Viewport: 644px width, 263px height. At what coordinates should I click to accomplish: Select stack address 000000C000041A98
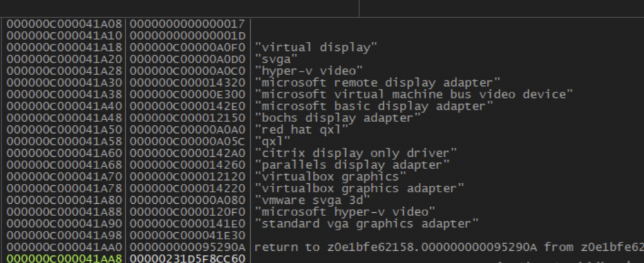[64, 235]
